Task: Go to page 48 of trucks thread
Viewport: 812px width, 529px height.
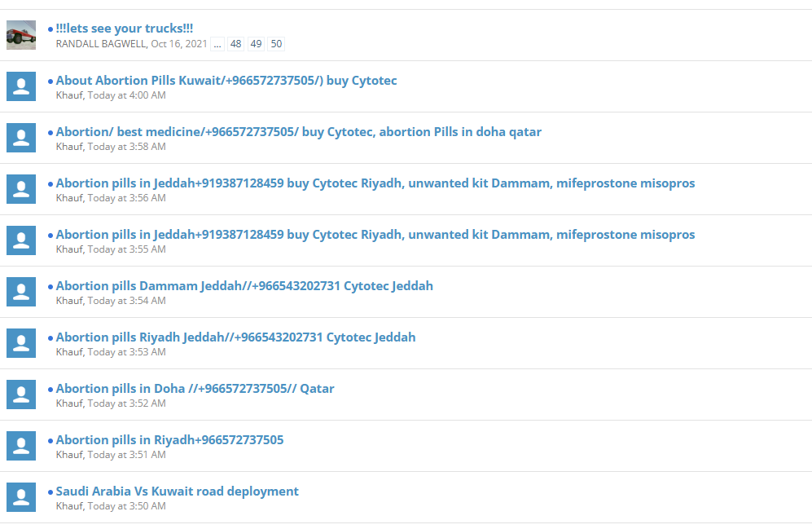Action: (x=235, y=44)
